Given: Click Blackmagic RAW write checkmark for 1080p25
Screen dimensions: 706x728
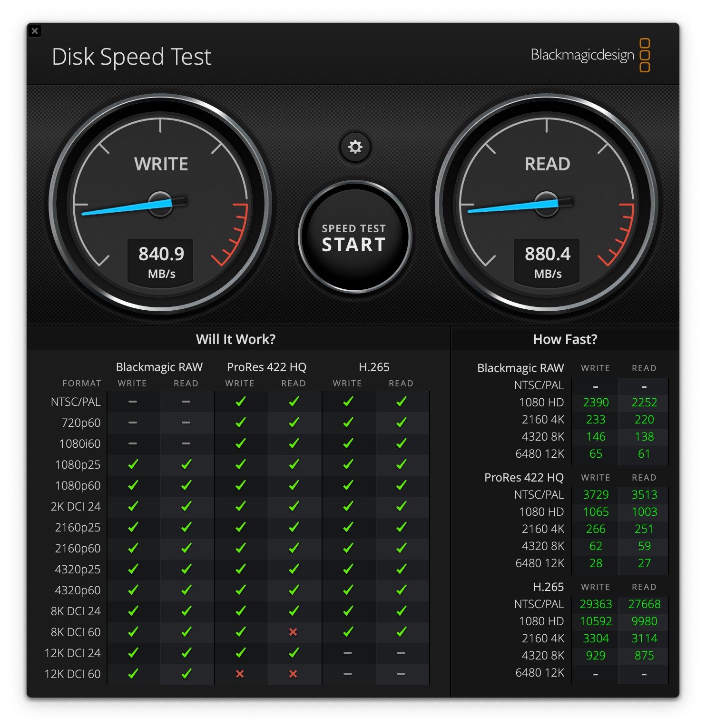Looking at the screenshot, I should coord(133,464).
